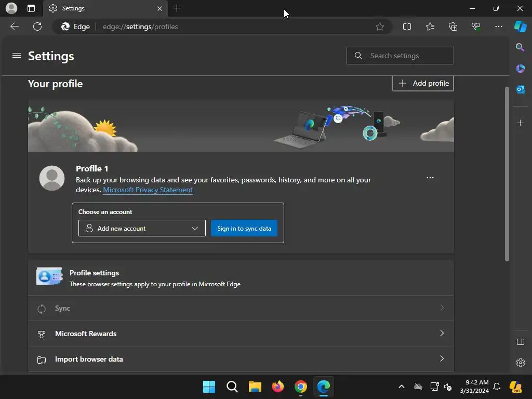The height and width of the screenshot is (399, 532).
Task: Click the Search settings field
Action: pos(400,56)
